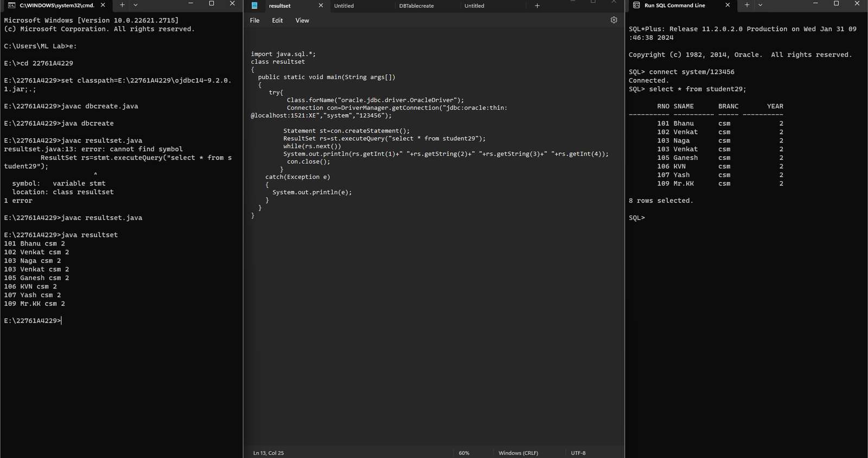
Task: Maximize the SQL Command Line window
Action: 836,3
